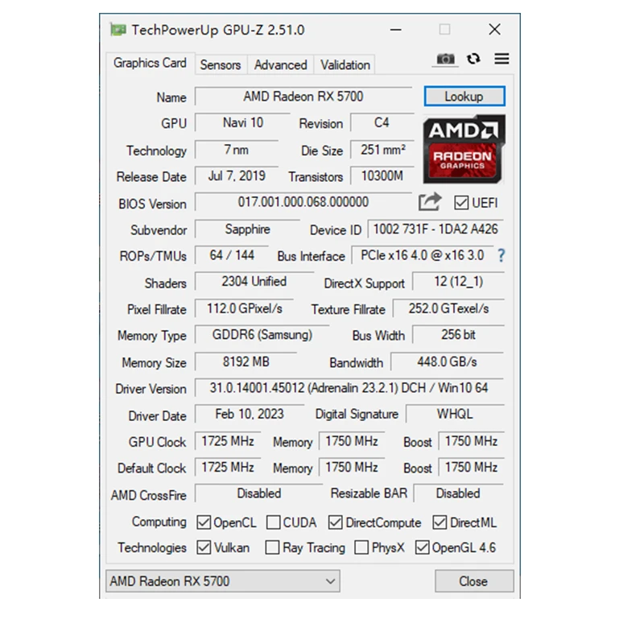Click the Bandwidth value 448.0 GB/s
Image resolution: width=644 pixels, height=644 pixels.
pyautogui.click(x=448, y=361)
